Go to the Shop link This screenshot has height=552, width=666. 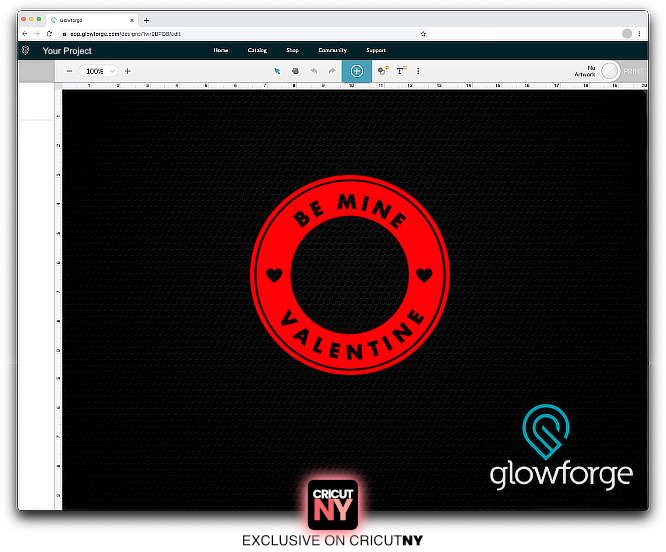click(x=292, y=50)
